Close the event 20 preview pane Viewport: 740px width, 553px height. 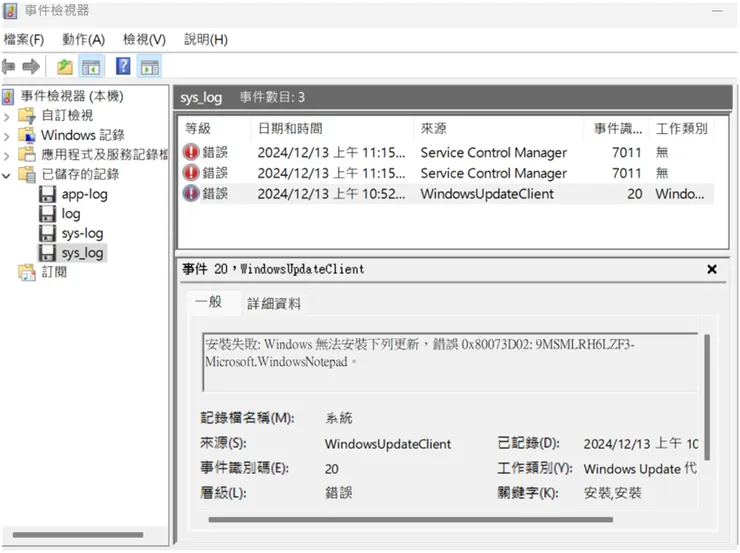(x=712, y=269)
